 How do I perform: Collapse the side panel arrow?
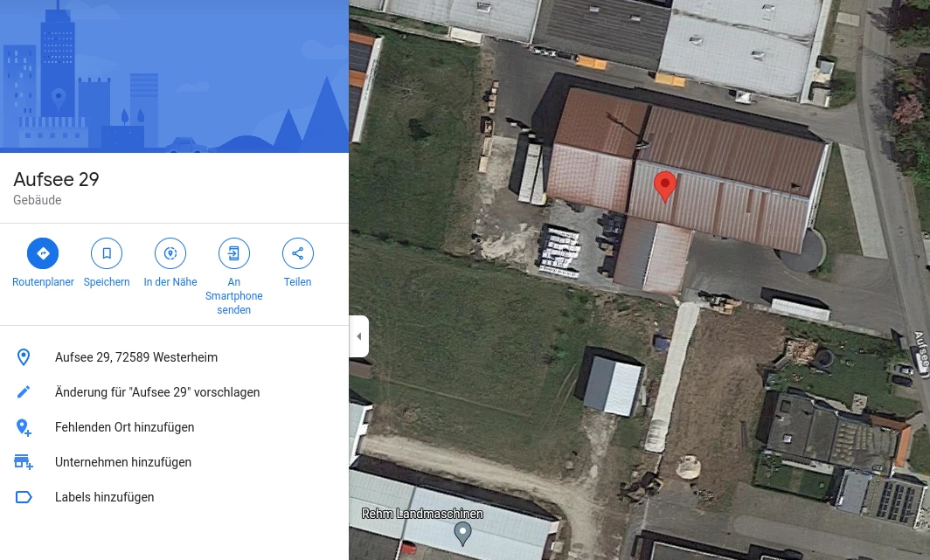[359, 336]
